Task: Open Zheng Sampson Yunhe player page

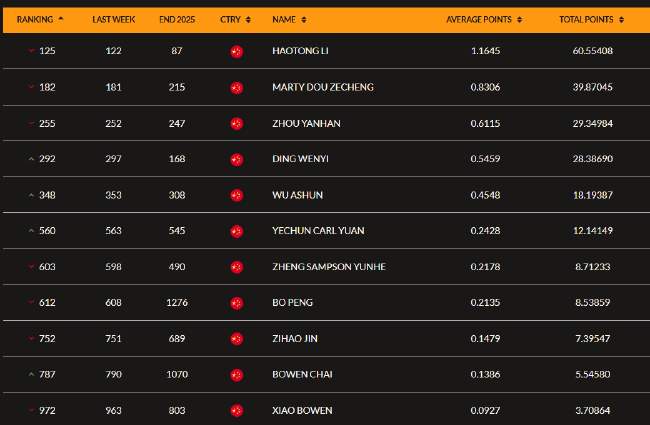Action: click(x=329, y=267)
